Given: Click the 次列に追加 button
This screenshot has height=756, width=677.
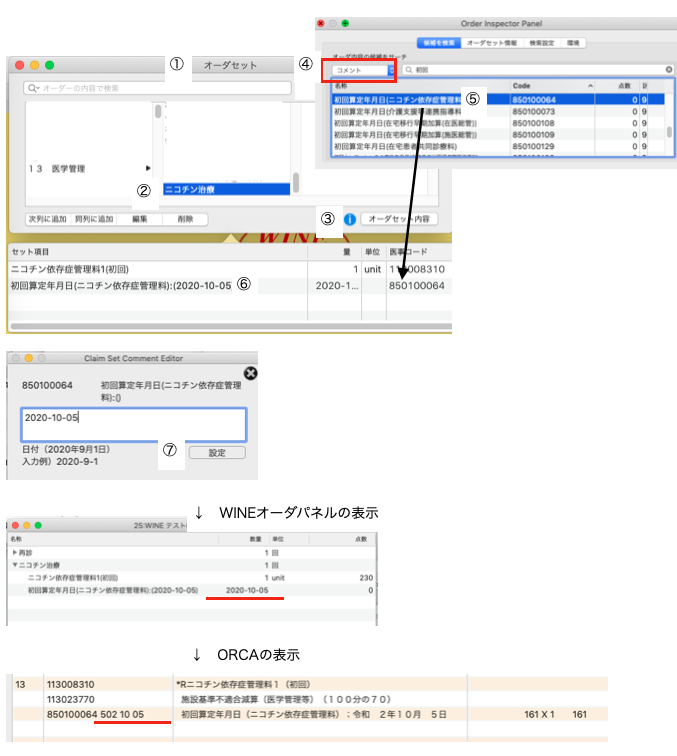Looking at the screenshot, I should coord(46,219).
